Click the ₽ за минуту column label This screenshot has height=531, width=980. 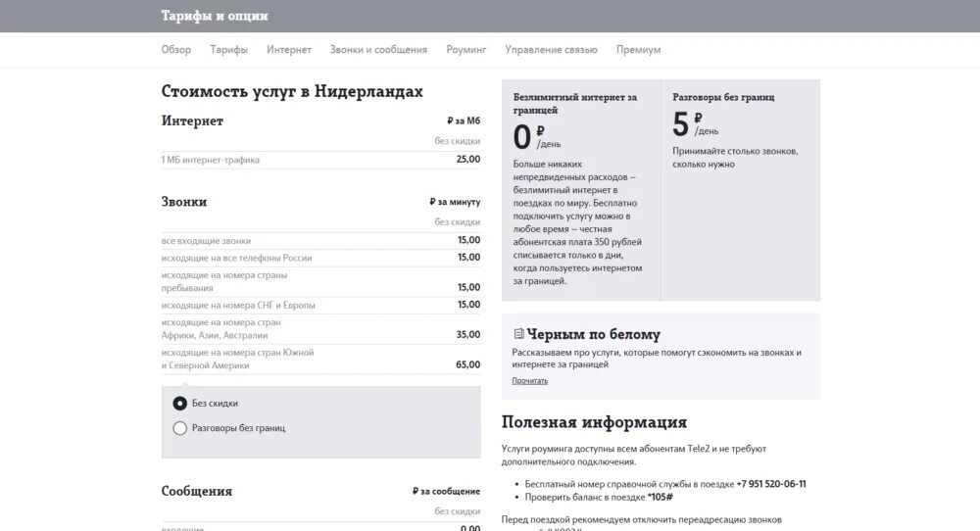455,202
